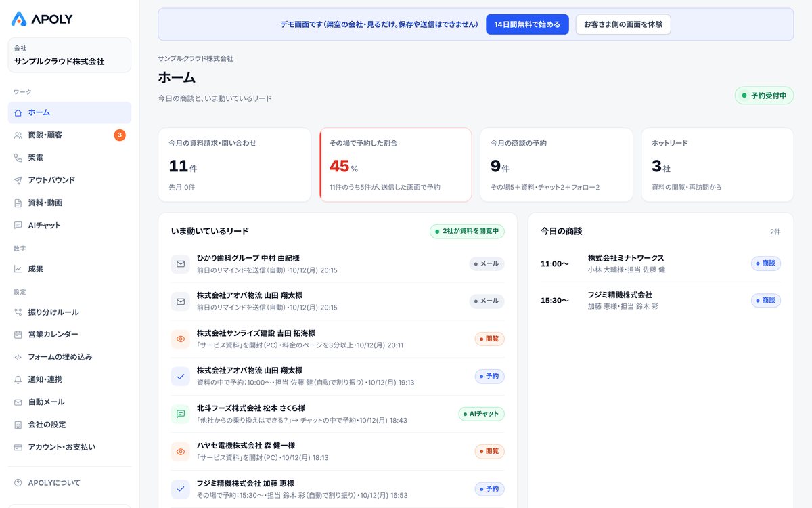Image resolution: width=812 pixels, height=508 pixels.
Task: Open 株式会社ミナトワークス 11:00 meeting
Action: (660, 263)
